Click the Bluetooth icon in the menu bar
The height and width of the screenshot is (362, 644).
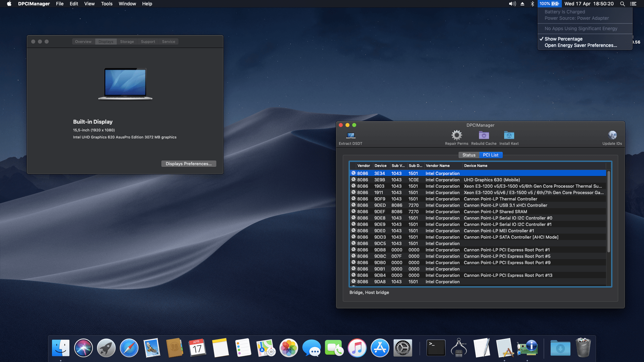532,4
